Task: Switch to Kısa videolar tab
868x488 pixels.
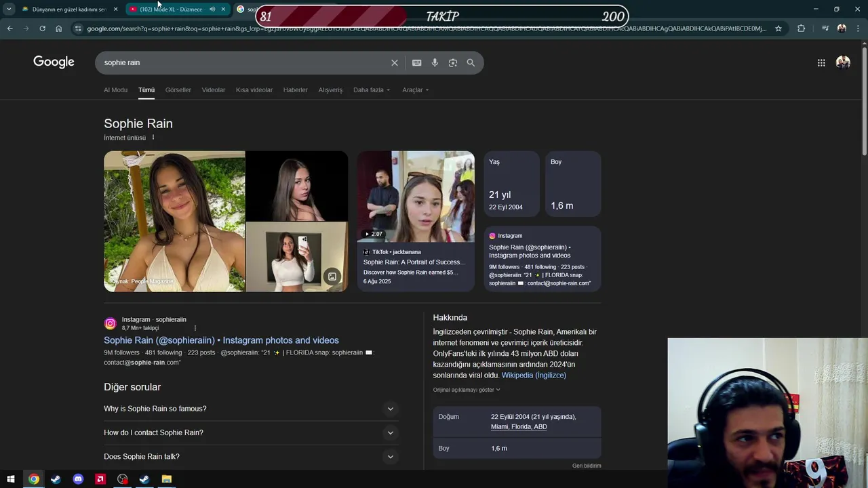Action: click(254, 90)
